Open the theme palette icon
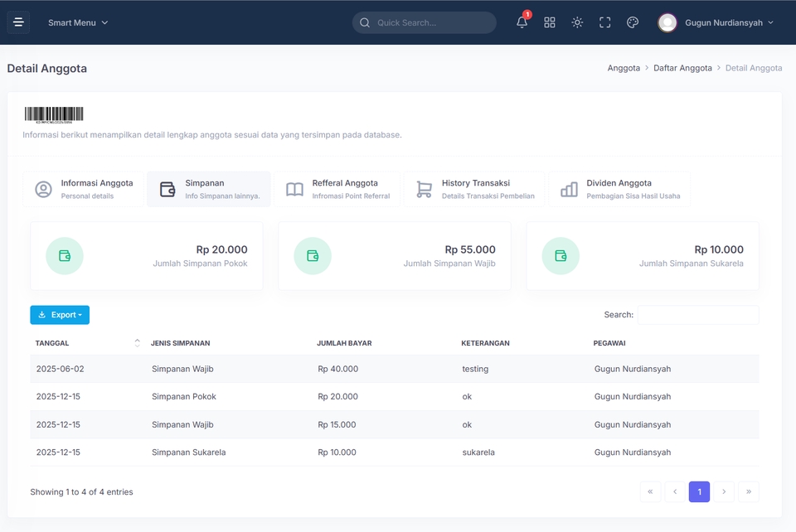796x532 pixels. 633,22
